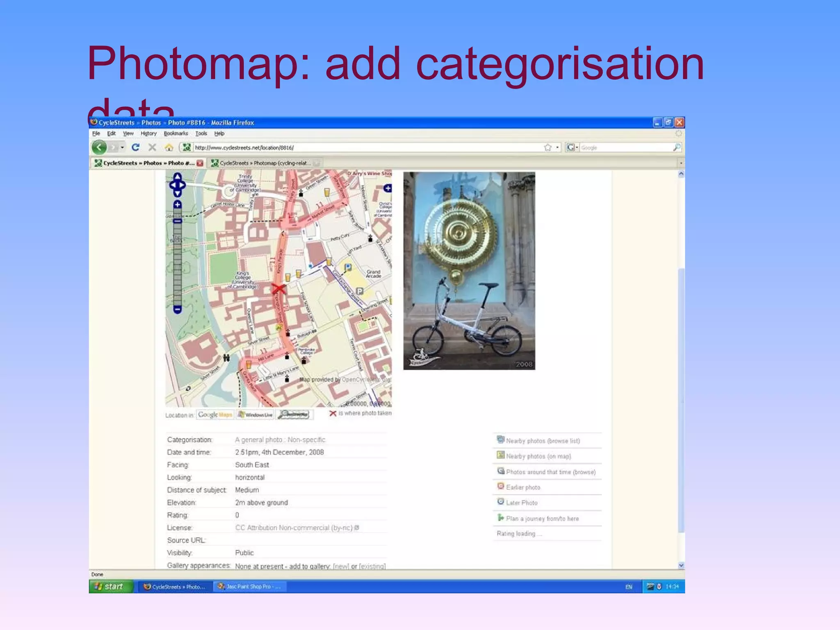Viewport: 840px width, 630px height.
Task: Click the Elevation value 2m above ground
Action: click(x=261, y=502)
